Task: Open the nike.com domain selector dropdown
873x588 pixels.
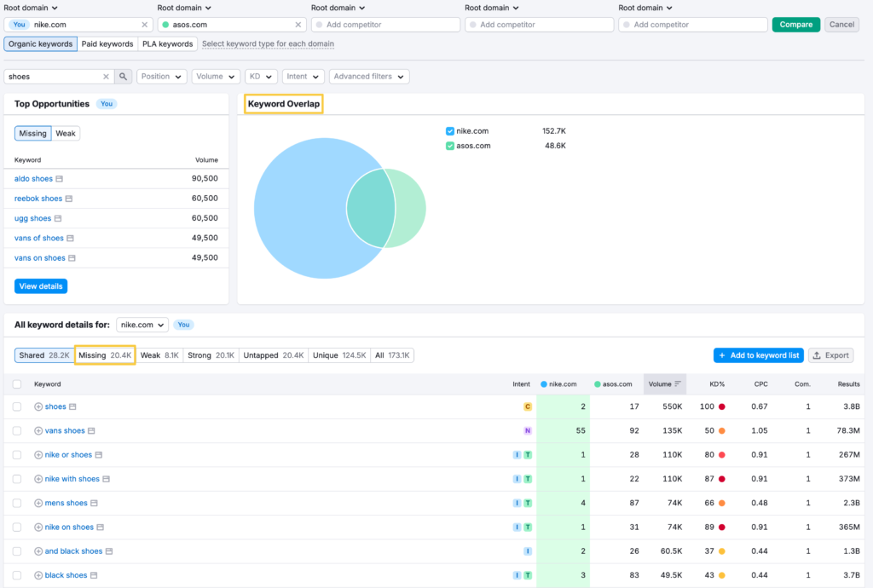Action: coord(142,325)
